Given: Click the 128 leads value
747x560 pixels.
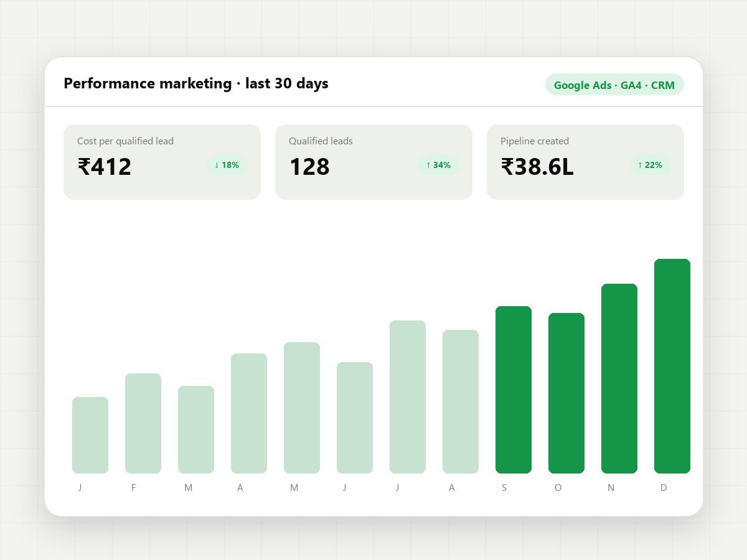Looking at the screenshot, I should pyautogui.click(x=309, y=167).
